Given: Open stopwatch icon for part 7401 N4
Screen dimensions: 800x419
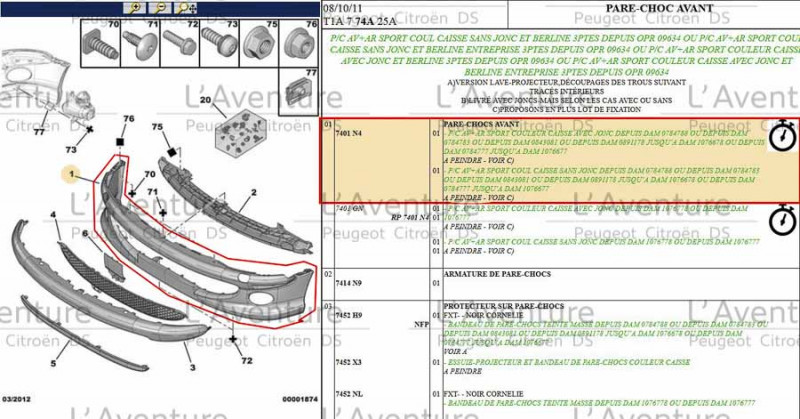Looking at the screenshot, I should click(781, 136).
